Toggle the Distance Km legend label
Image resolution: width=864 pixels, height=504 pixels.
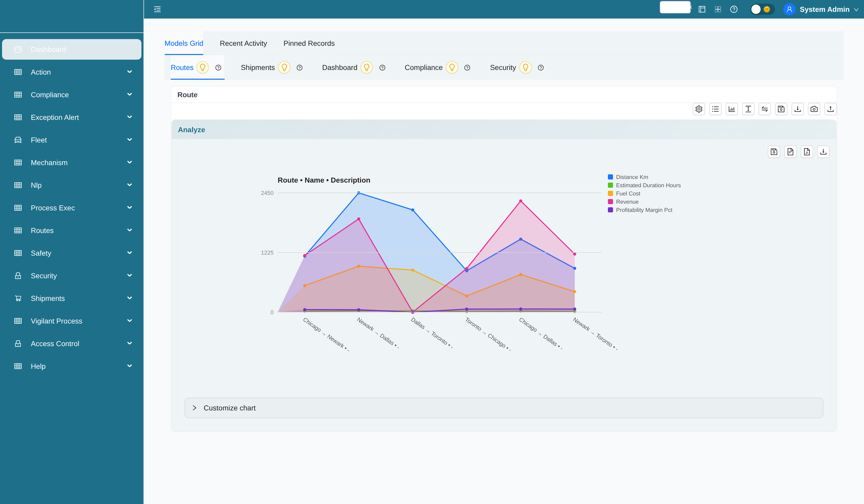click(632, 177)
